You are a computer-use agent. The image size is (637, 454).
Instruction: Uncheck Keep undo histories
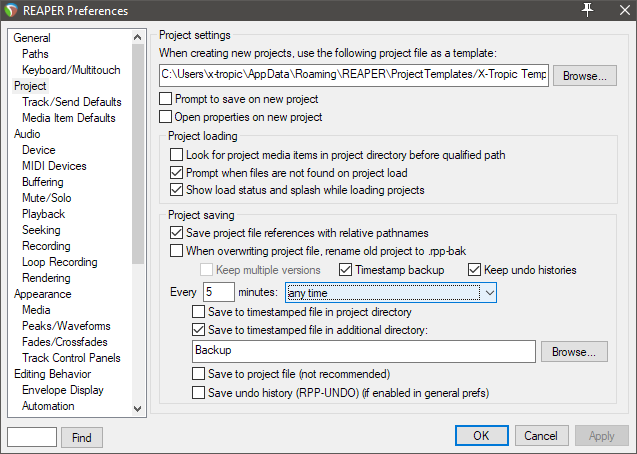[x=474, y=270]
